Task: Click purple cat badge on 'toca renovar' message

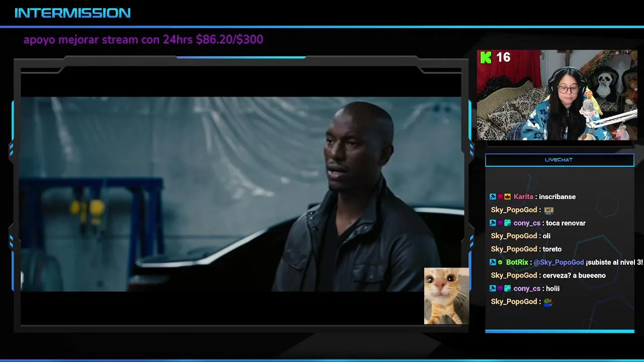Action: coord(500,223)
